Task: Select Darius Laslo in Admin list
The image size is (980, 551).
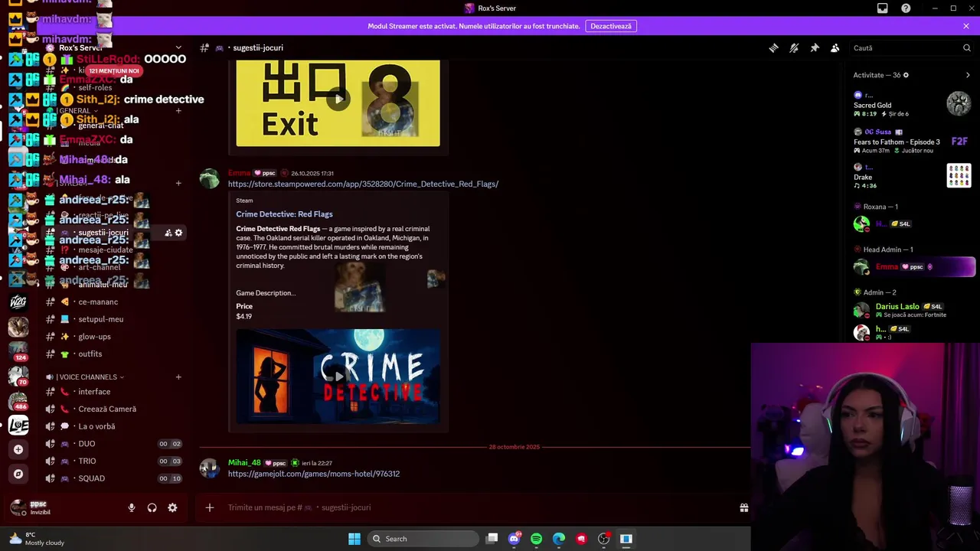Action: pyautogui.click(x=913, y=310)
